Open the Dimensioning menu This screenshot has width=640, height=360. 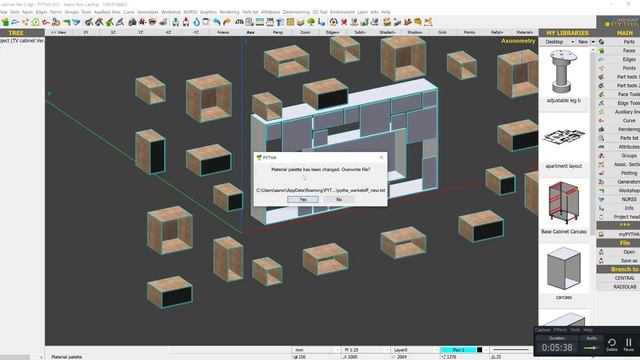tap(296, 12)
